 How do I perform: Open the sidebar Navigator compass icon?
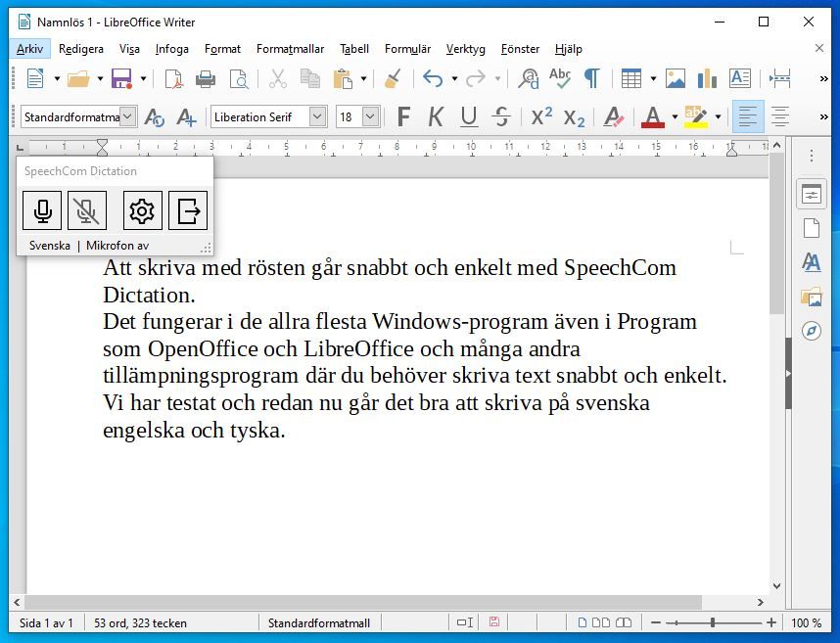pos(812,331)
